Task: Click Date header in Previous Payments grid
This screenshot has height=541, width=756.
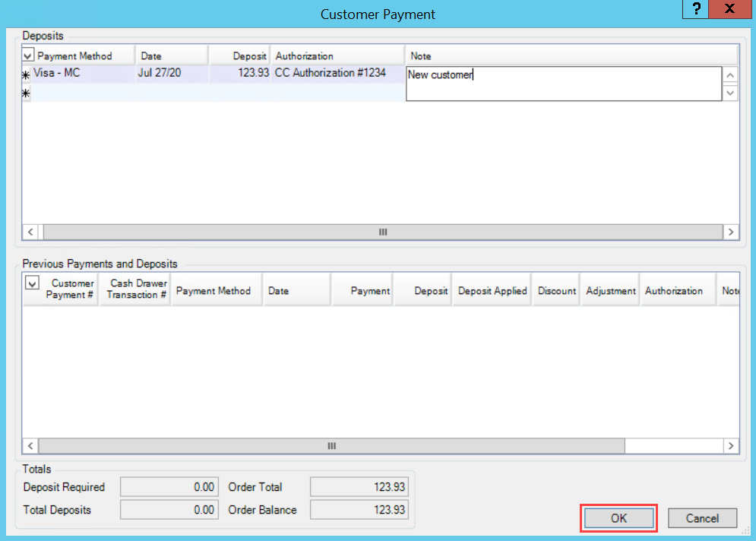Action: point(297,291)
